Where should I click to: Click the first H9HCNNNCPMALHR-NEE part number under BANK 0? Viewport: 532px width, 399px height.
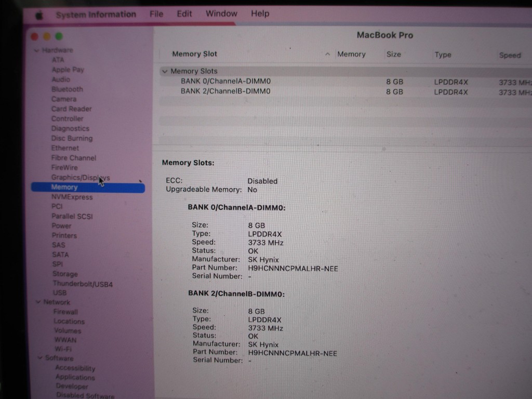293,269
